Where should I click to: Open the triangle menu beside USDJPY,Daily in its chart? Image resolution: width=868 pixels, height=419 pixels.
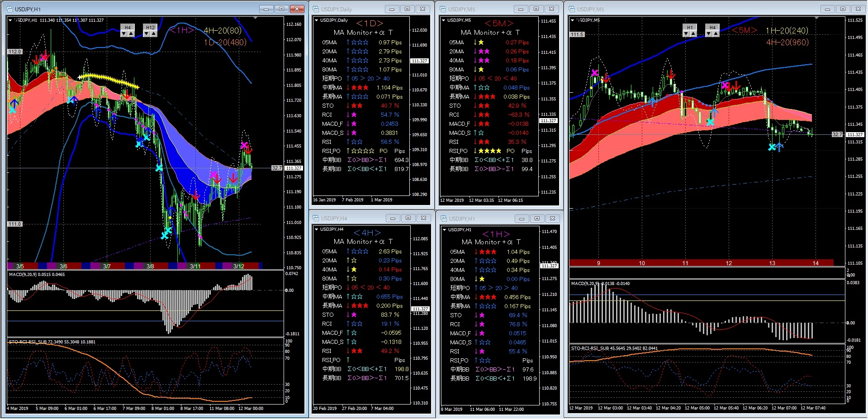[316, 20]
